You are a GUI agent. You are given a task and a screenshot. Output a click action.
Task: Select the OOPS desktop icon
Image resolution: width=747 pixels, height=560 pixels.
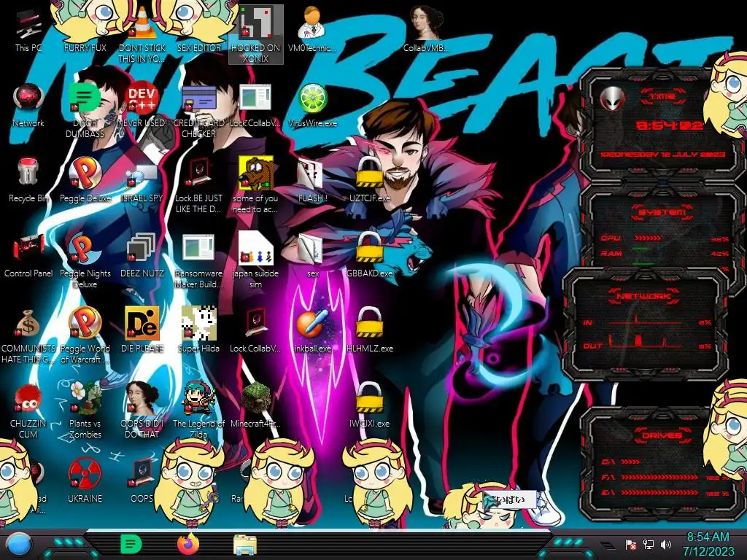pyautogui.click(x=142, y=480)
